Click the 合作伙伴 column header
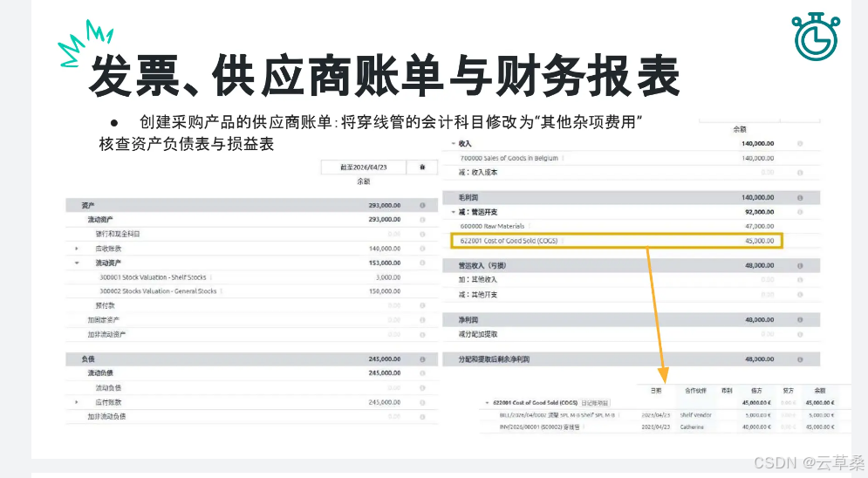The image size is (868, 478). [696, 391]
